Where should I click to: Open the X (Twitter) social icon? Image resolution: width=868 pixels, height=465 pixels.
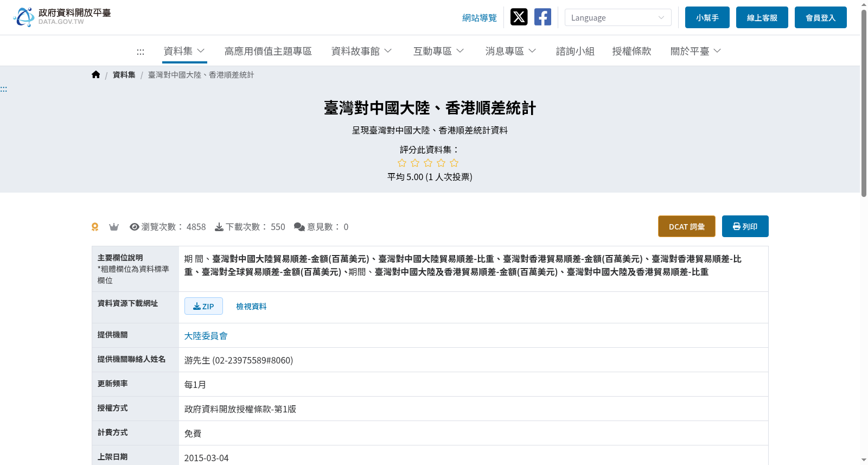(x=519, y=17)
